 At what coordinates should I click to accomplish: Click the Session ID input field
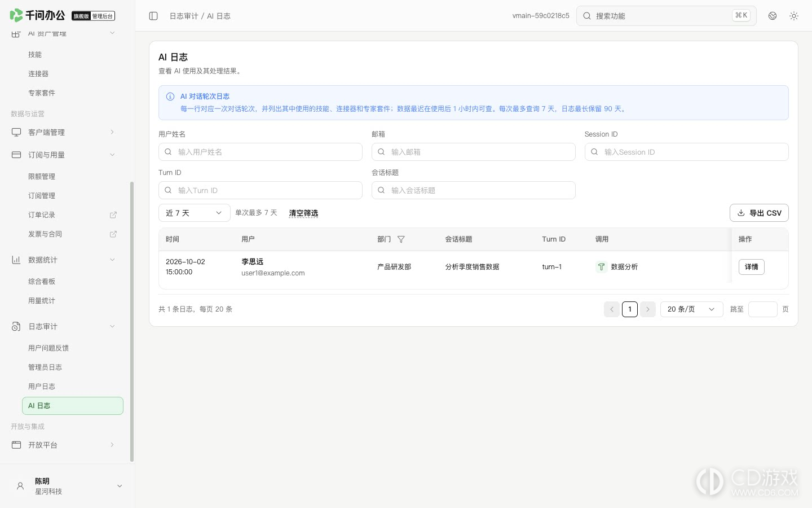coord(687,152)
